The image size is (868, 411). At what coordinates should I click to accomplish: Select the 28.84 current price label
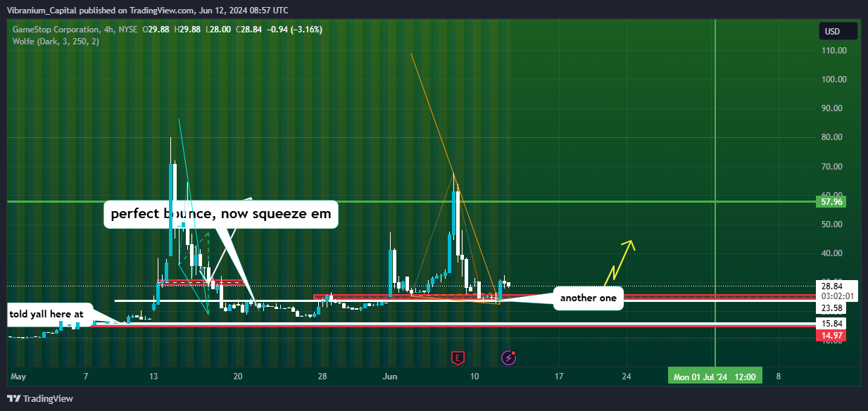[831, 286]
